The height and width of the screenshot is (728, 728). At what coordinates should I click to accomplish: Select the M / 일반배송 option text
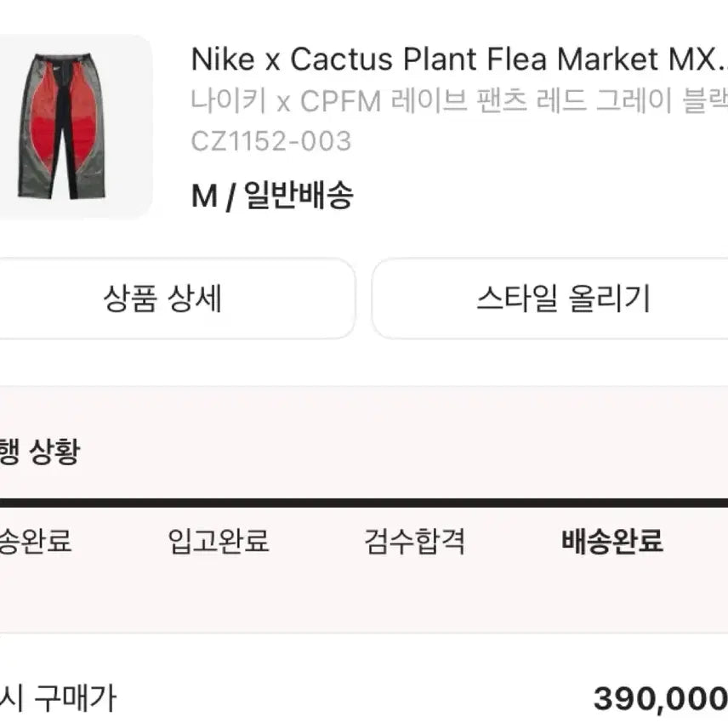coord(272,196)
